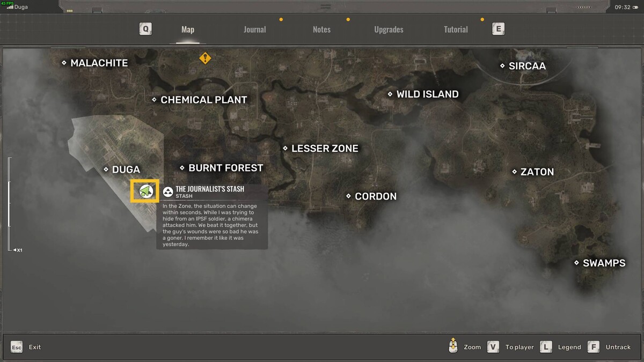Click the Cordon diamond location marker
This screenshot has height=362, width=644.
348,196
